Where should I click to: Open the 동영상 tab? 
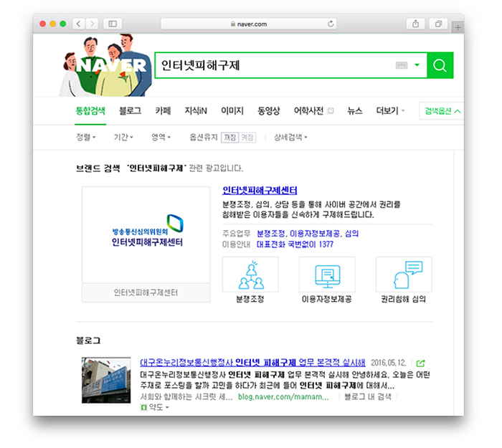[269, 111]
